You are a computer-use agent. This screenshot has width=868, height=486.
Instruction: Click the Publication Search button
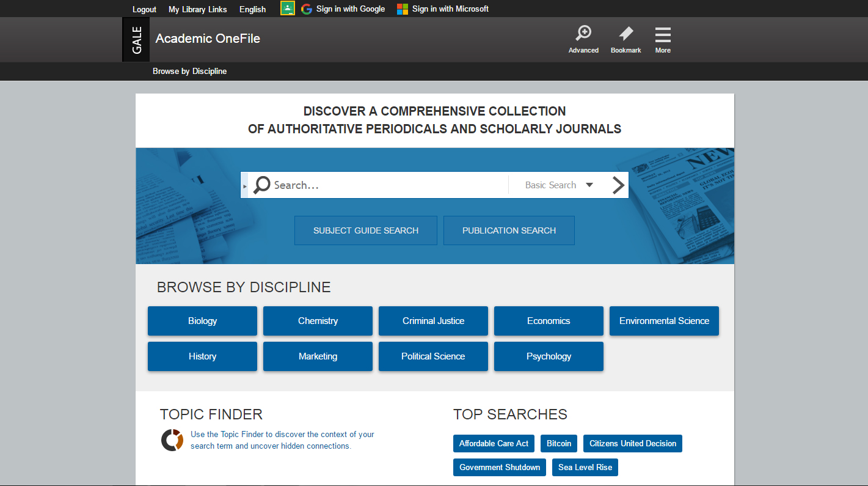[509, 230]
